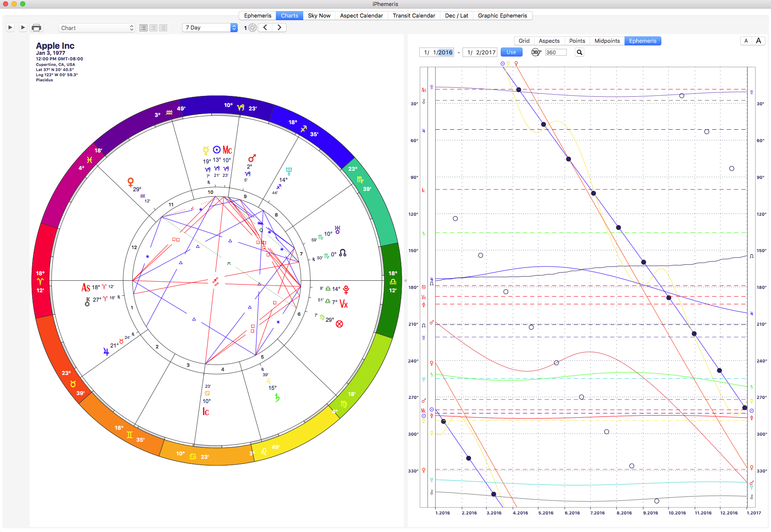Image resolution: width=771 pixels, height=532 pixels.
Task: Click the 360° modulus dial icon
Action: click(536, 52)
